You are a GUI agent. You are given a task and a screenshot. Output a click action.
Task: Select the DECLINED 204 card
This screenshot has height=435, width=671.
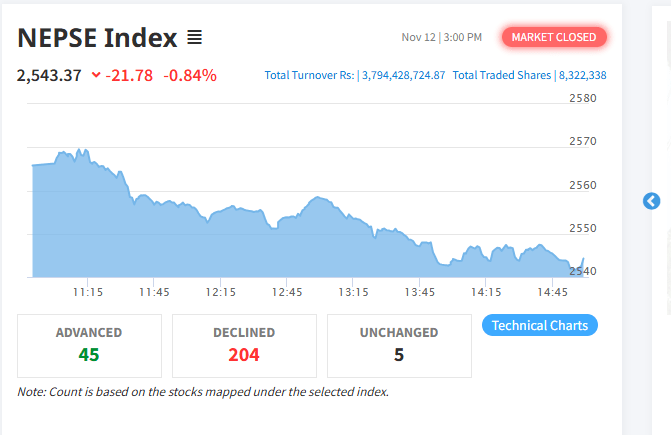244,345
